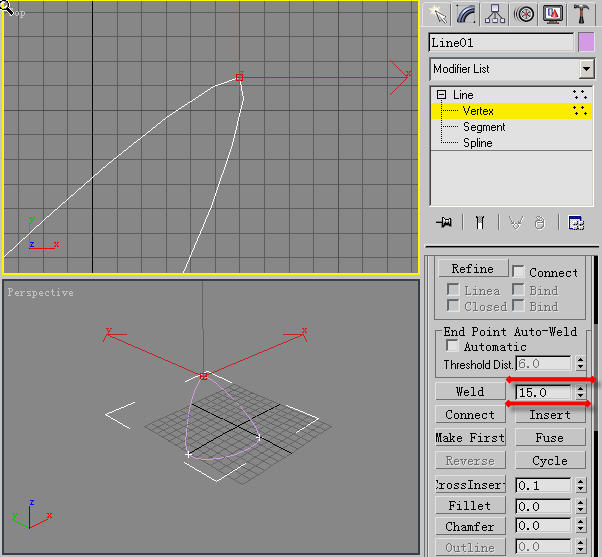Open the Motion panel tab
602x557 pixels.
click(x=524, y=14)
